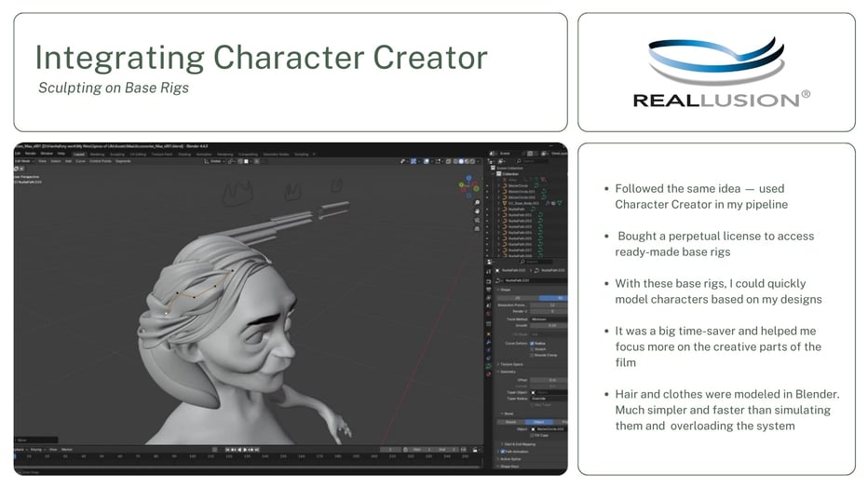Open the Object properties tab (orange square)
Screen dimensions: 868x488
tap(488, 333)
